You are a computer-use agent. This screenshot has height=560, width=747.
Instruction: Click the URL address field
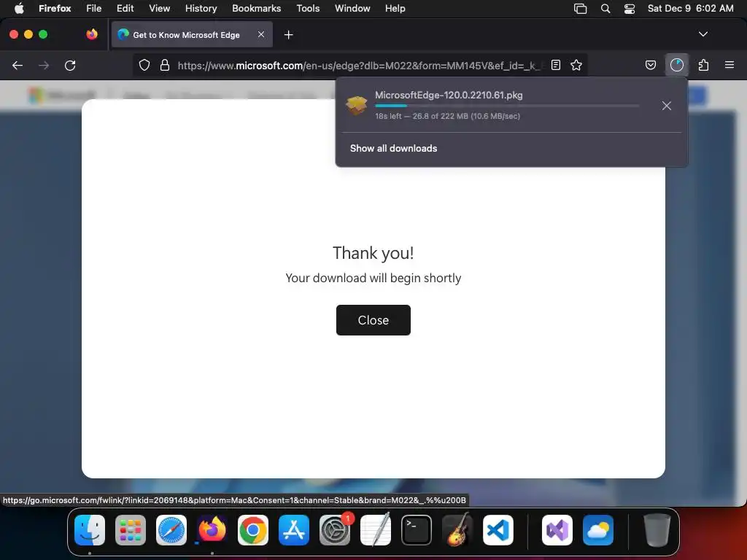359,65
